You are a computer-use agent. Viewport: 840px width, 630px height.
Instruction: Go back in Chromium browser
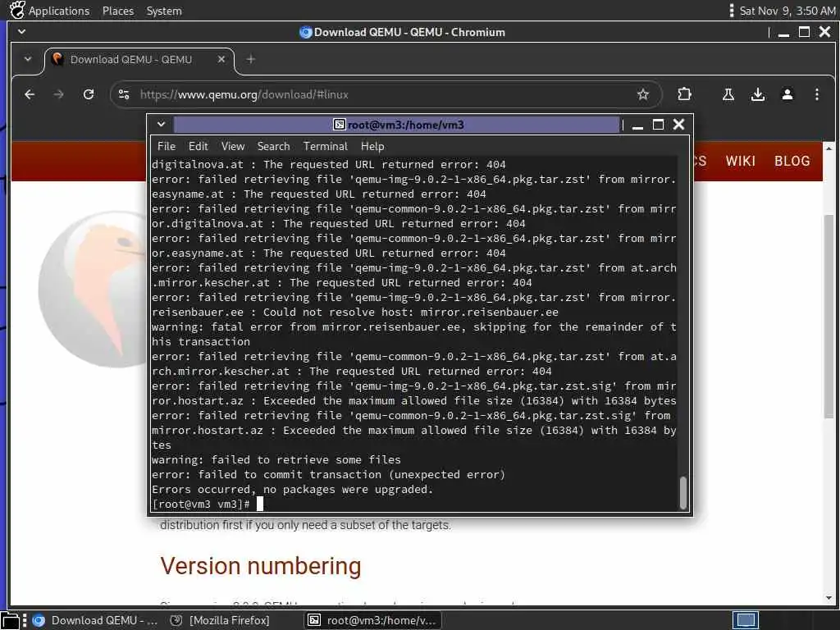point(30,94)
